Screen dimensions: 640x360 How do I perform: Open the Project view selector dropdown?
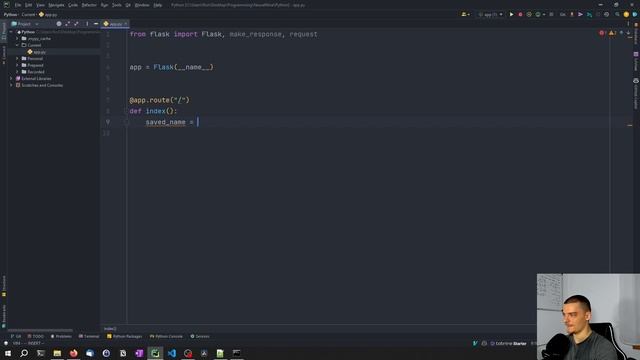(25, 24)
